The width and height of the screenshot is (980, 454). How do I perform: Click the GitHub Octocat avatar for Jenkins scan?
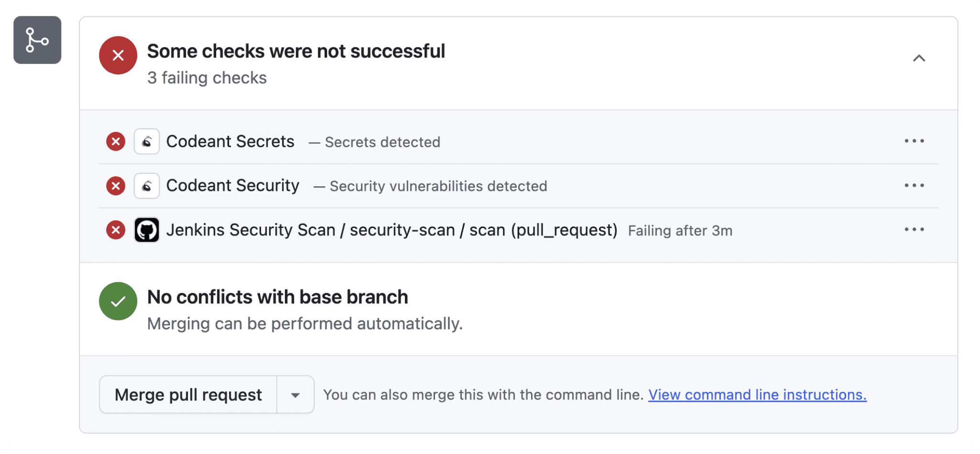pyautogui.click(x=147, y=230)
